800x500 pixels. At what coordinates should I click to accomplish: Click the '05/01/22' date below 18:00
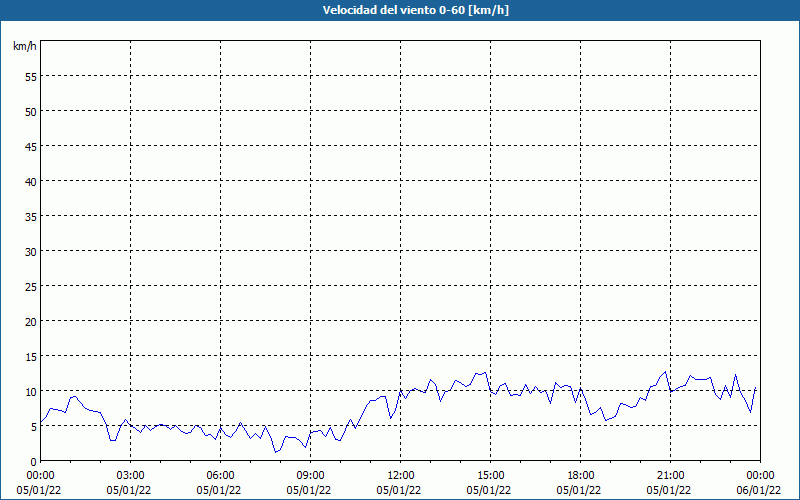point(579,490)
